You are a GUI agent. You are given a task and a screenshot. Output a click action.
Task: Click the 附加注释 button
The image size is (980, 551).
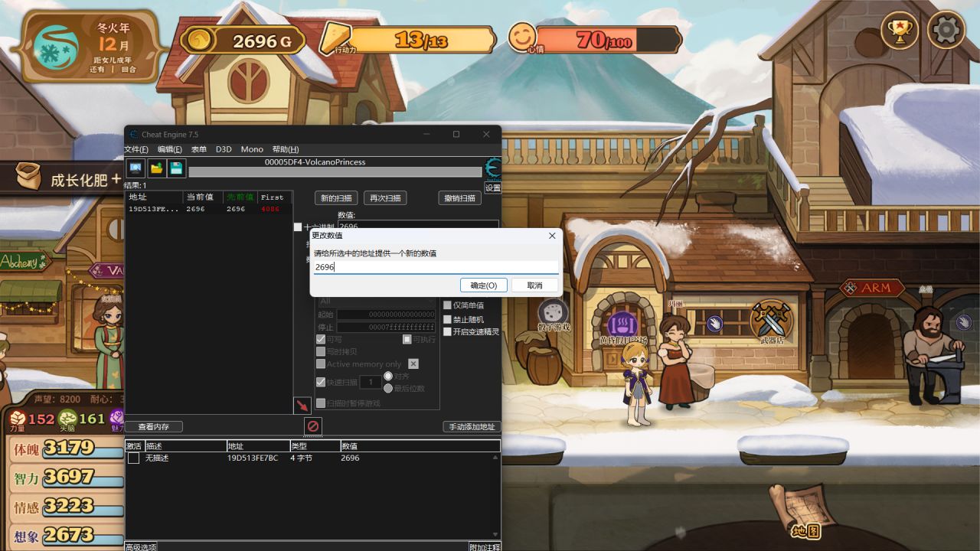[x=485, y=546]
